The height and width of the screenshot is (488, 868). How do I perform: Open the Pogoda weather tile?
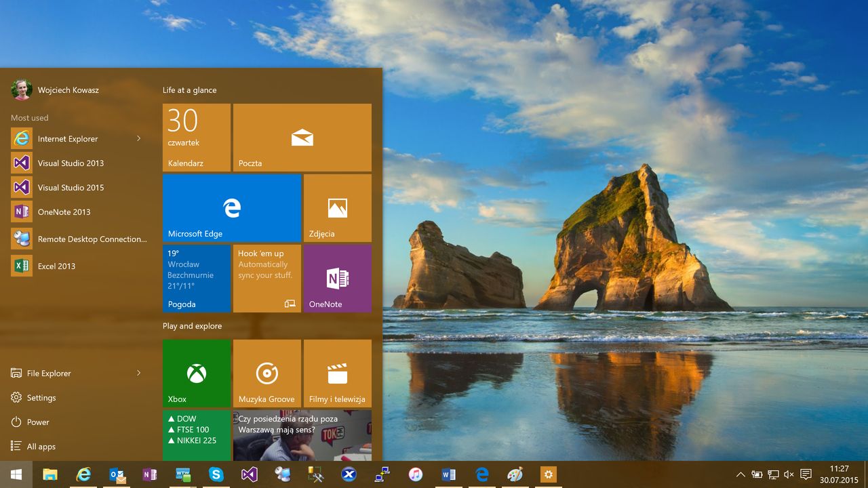pos(197,279)
